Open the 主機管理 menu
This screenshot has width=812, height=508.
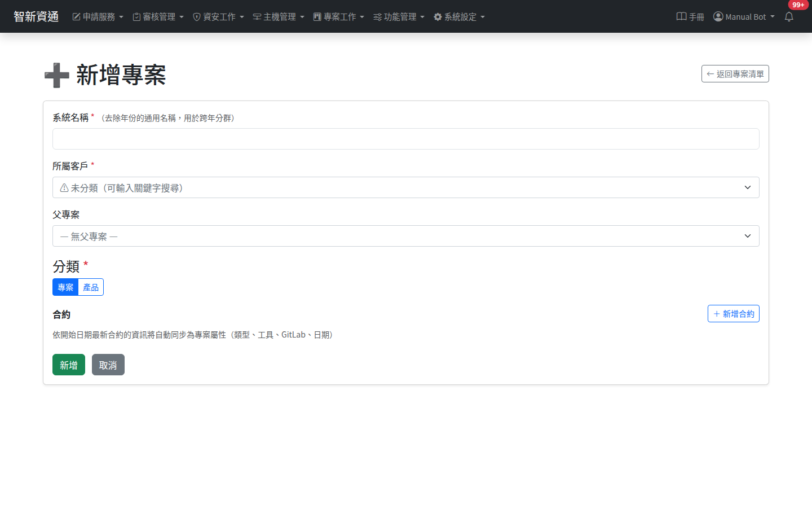pos(279,17)
